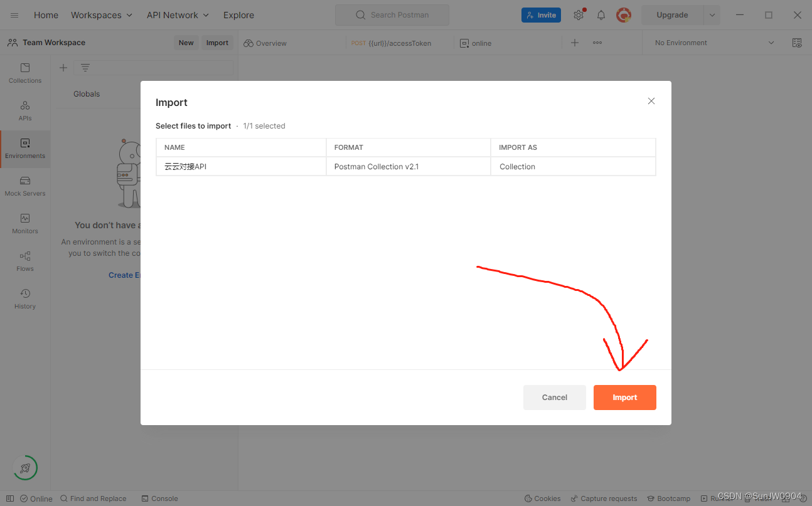Click the Import button in sidebar header
812x506 pixels.
(217, 43)
